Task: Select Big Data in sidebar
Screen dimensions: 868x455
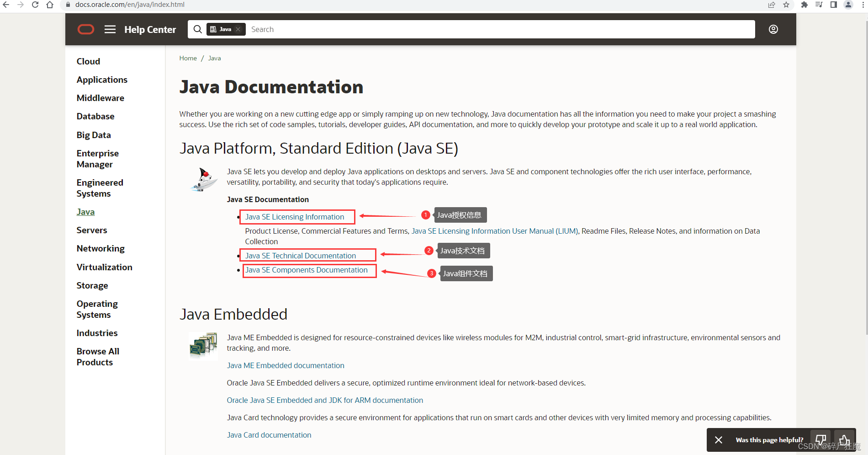Action: (x=94, y=135)
